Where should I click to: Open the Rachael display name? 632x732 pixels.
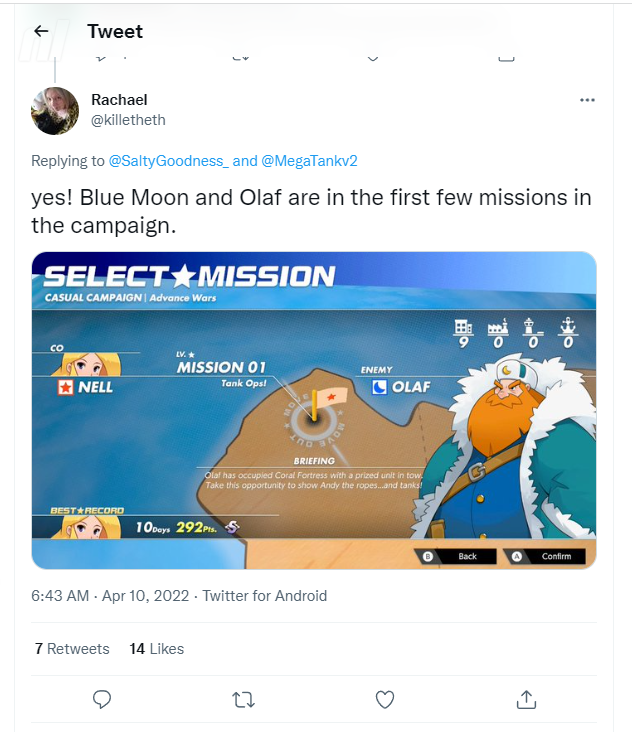[x=119, y=100]
